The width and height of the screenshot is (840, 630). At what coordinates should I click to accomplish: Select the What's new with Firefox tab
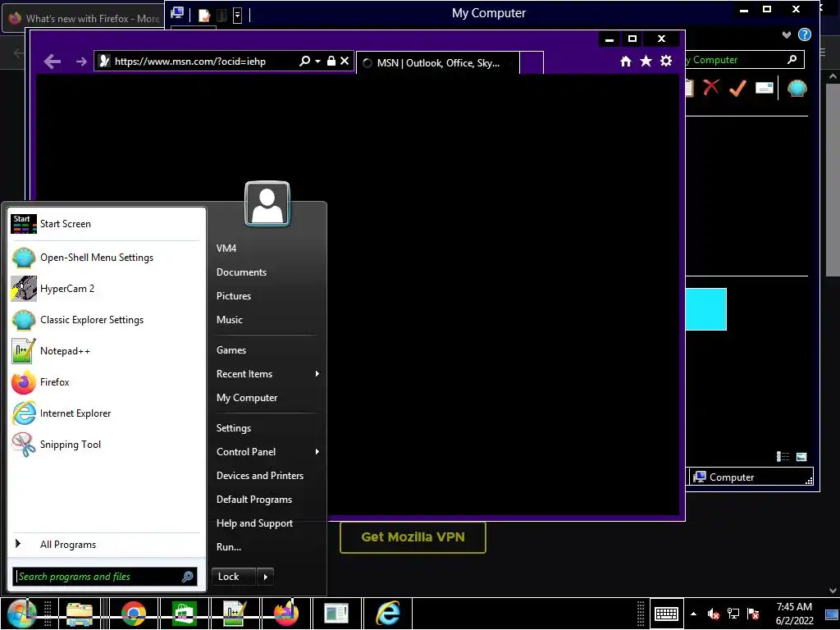84,18
